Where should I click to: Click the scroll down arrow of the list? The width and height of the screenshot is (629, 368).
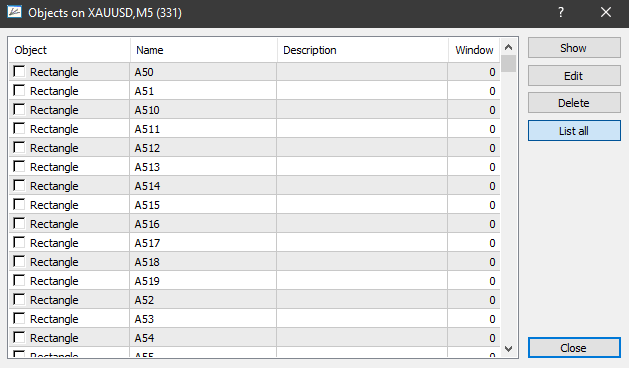click(508, 349)
